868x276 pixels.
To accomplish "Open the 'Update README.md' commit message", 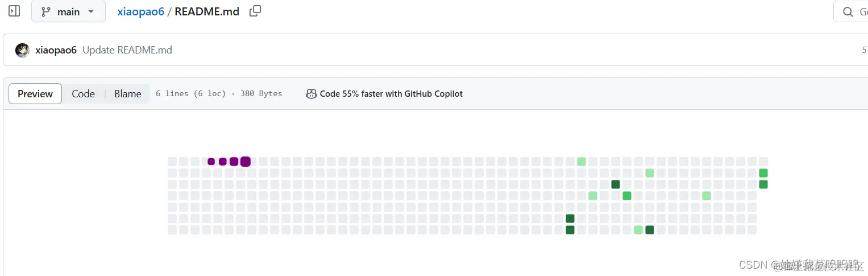I will [127, 50].
